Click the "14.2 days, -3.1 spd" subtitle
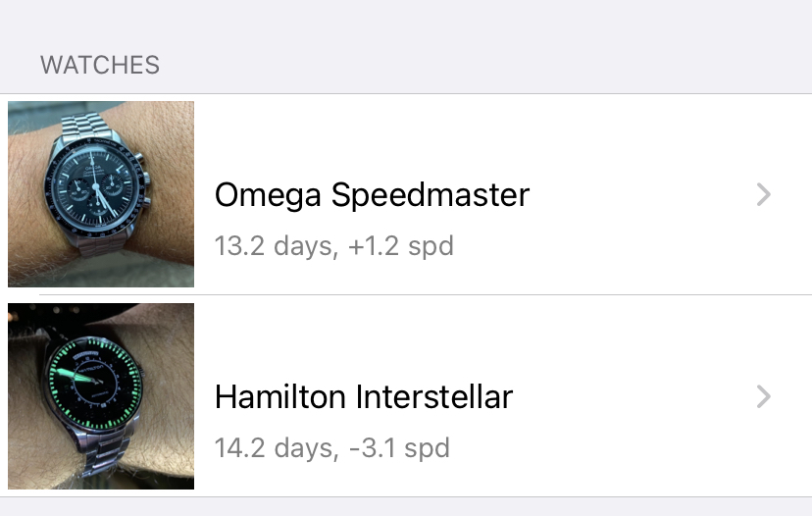The image size is (812, 516). pos(331,448)
